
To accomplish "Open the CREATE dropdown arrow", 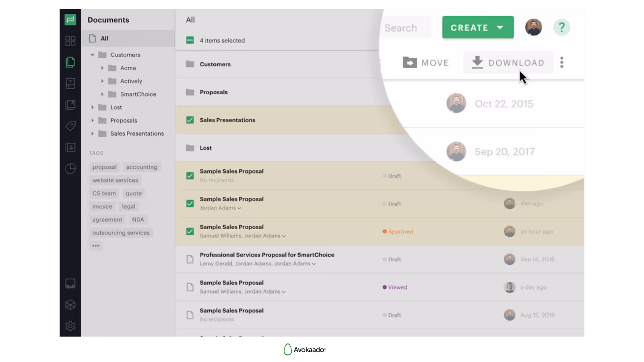I will tap(500, 27).
